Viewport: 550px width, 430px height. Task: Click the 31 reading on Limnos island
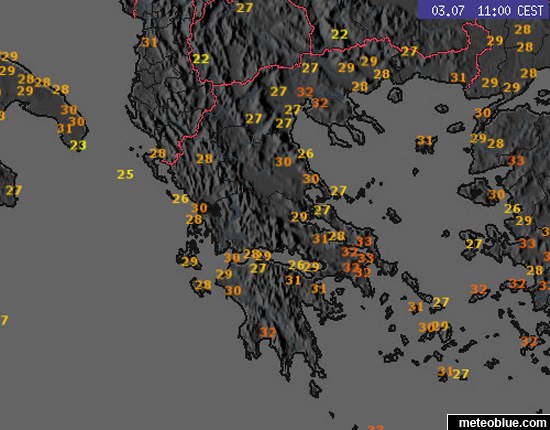[x=425, y=141]
